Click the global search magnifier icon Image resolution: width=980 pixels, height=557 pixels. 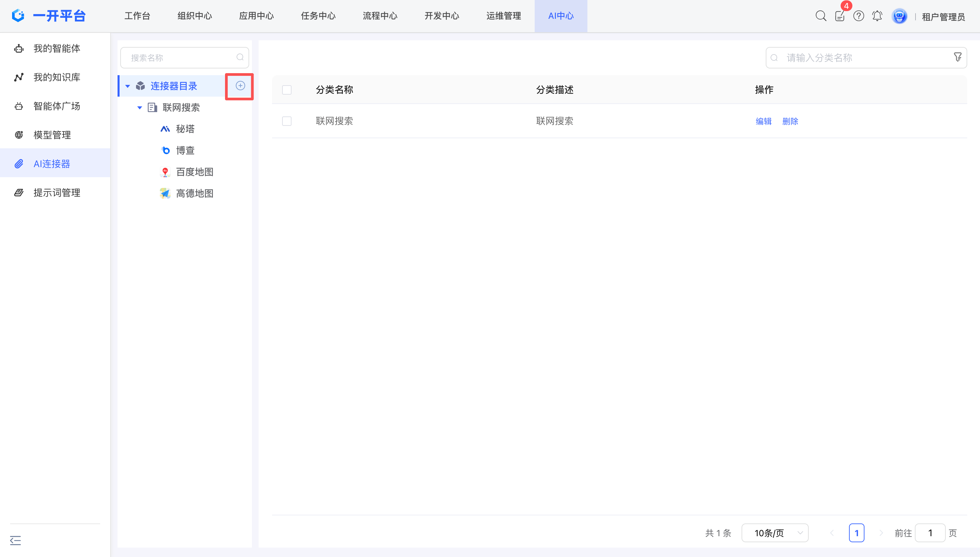click(x=820, y=16)
